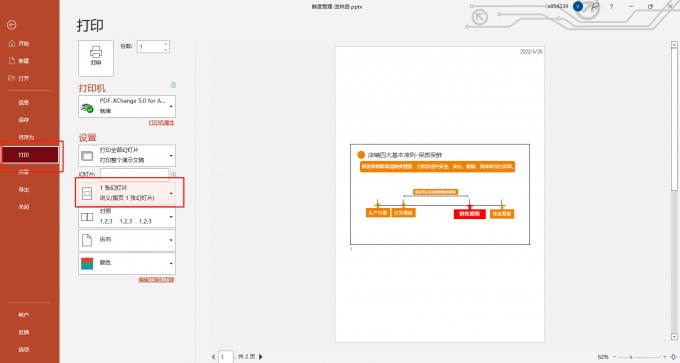Click the help question mark icon
The height and width of the screenshot is (363, 680).
(x=611, y=7)
